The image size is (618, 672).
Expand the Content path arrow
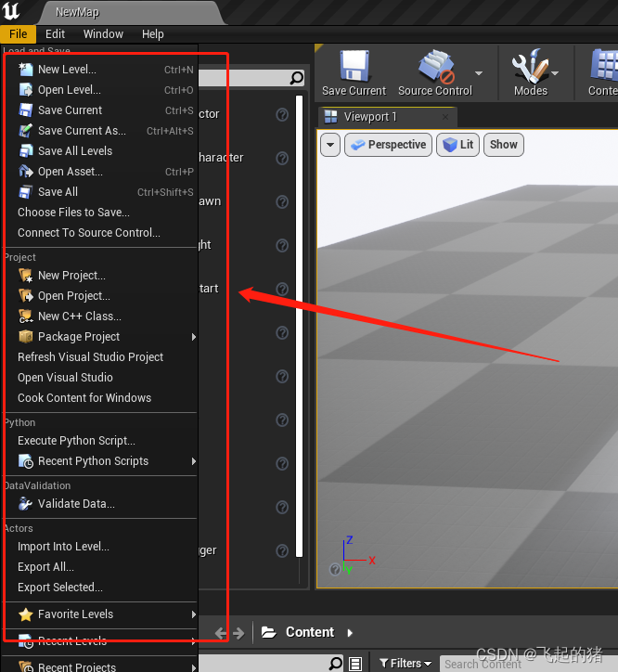[x=350, y=633]
